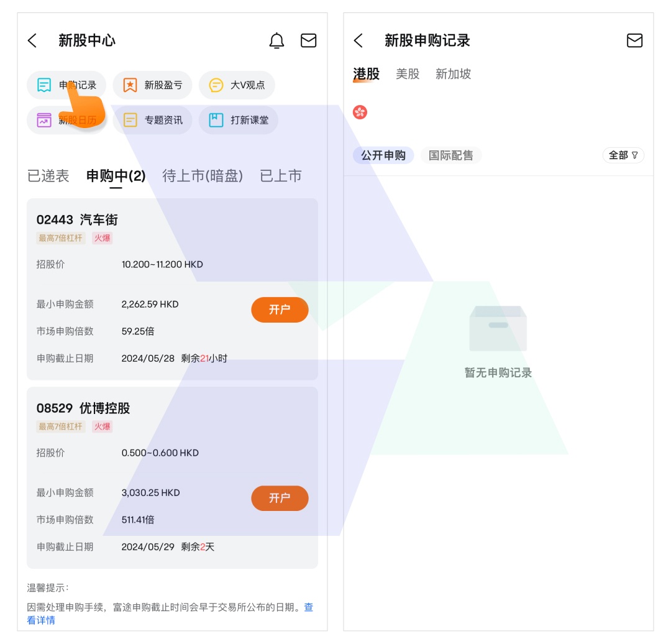Image resolution: width=671 pixels, height=644 pixels.
Task: Open mail icon in 新股申购记录 header
Action: (634, 40)
